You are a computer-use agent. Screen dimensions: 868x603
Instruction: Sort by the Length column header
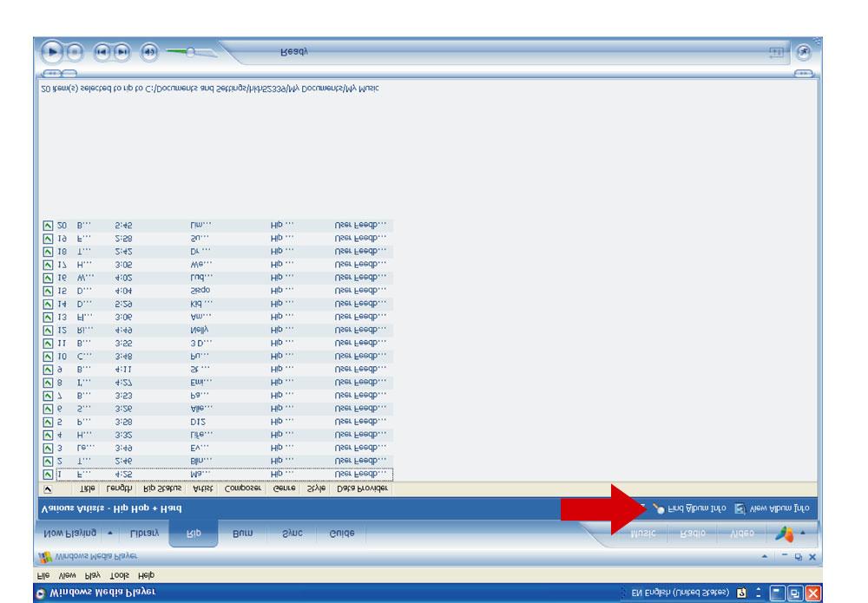[119, 489]
